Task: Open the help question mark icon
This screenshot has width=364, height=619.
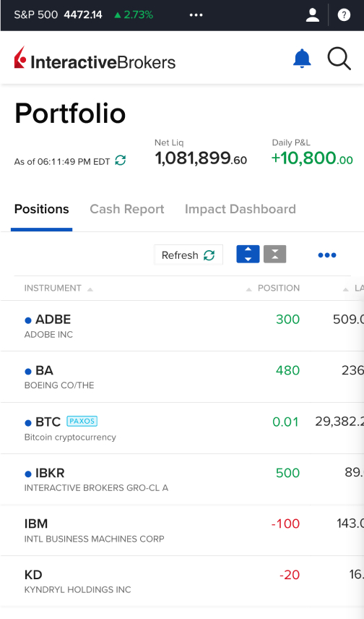Action: (x=344, y=15)
